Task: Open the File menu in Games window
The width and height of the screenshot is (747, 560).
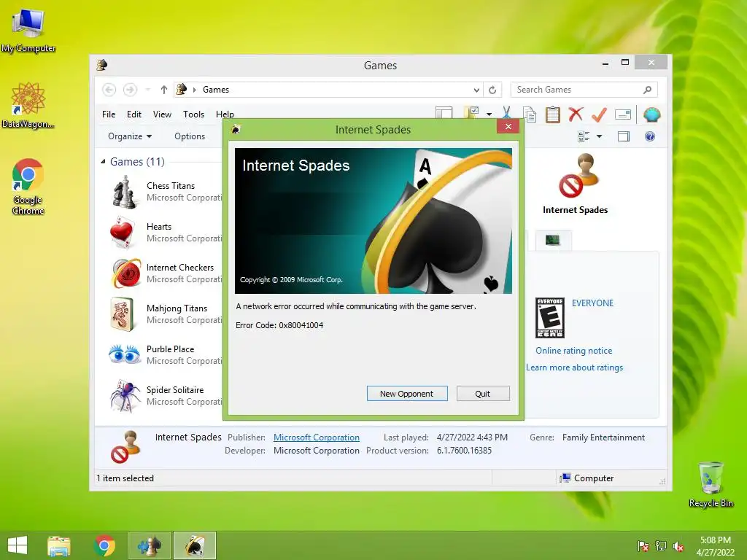Action: point(109,114)
